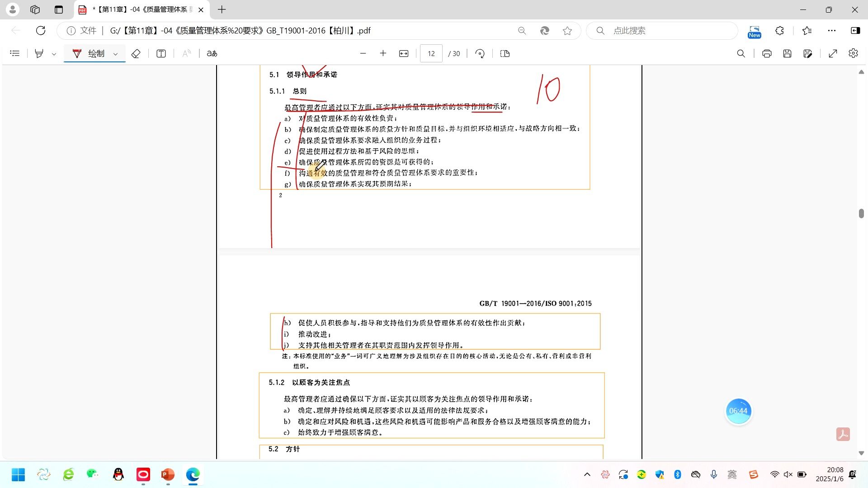Click the vertical scrollbar thumb
This screenshot has height=488, width=868.
[861, 213]
